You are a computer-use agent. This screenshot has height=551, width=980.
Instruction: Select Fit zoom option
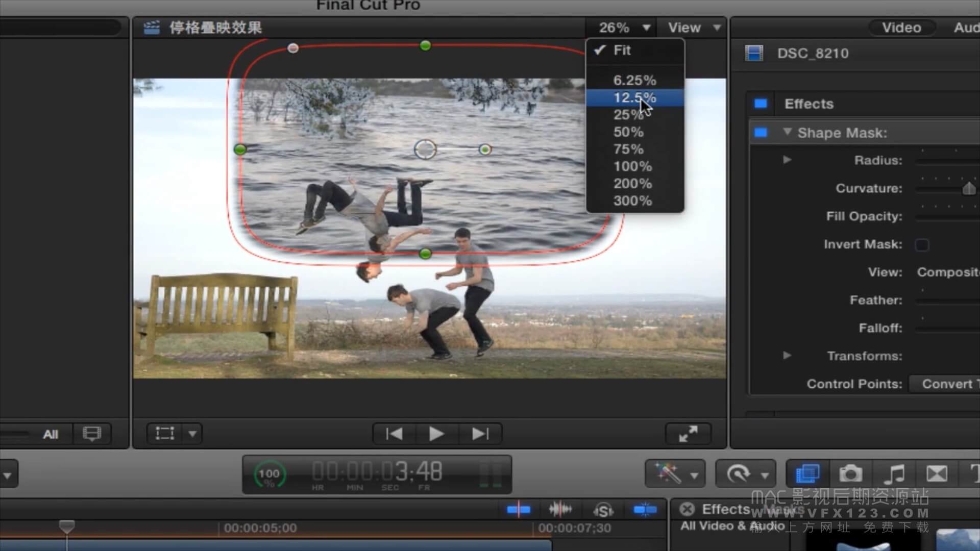[x=635, y=50]
